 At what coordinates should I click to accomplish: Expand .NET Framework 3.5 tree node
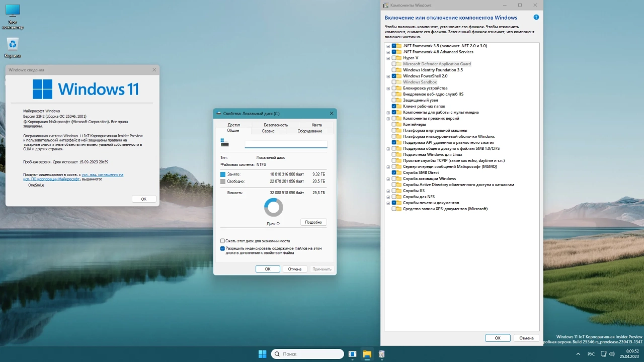(x=388, y=46)
